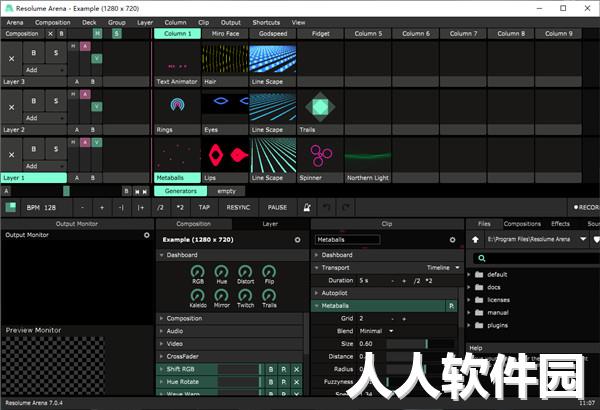The image size is (600, 410).
Task: Adjust the Trails dashboard knob
Action: tap(269, 296)
